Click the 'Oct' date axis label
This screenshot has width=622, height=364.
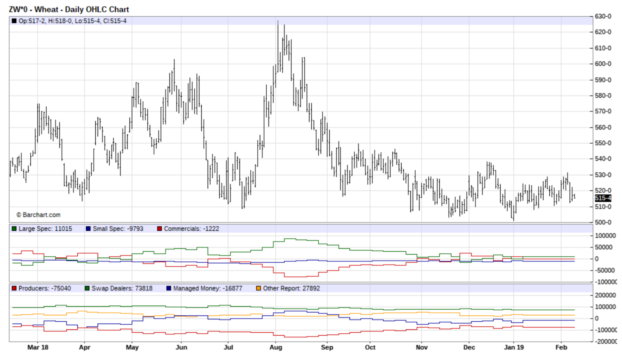(x=370, y=347)
